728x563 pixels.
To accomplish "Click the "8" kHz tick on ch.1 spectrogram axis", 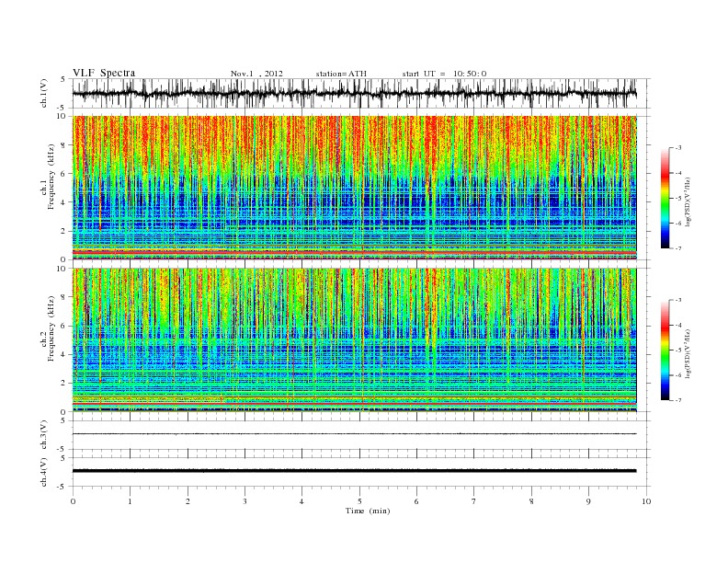I will pyautogui.click(x=64, y=145).
